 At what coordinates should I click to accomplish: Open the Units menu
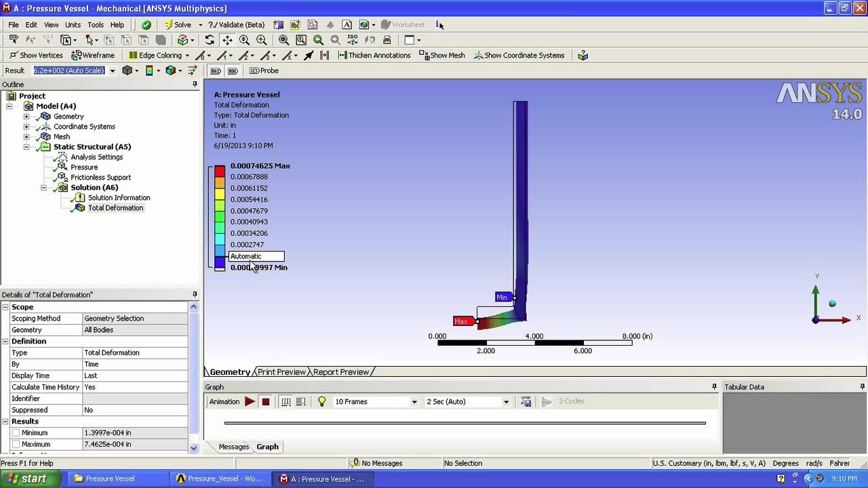click(x=73, y=25)
